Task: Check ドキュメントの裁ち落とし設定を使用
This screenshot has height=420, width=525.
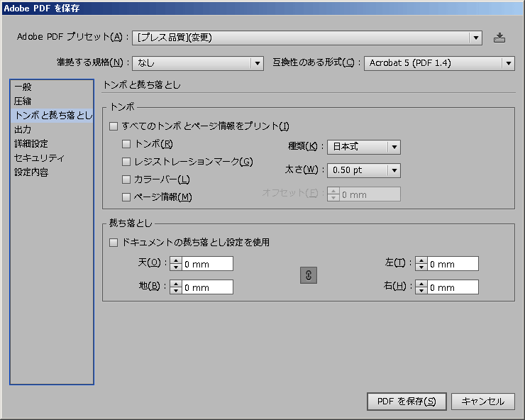Action: point(114,243)
